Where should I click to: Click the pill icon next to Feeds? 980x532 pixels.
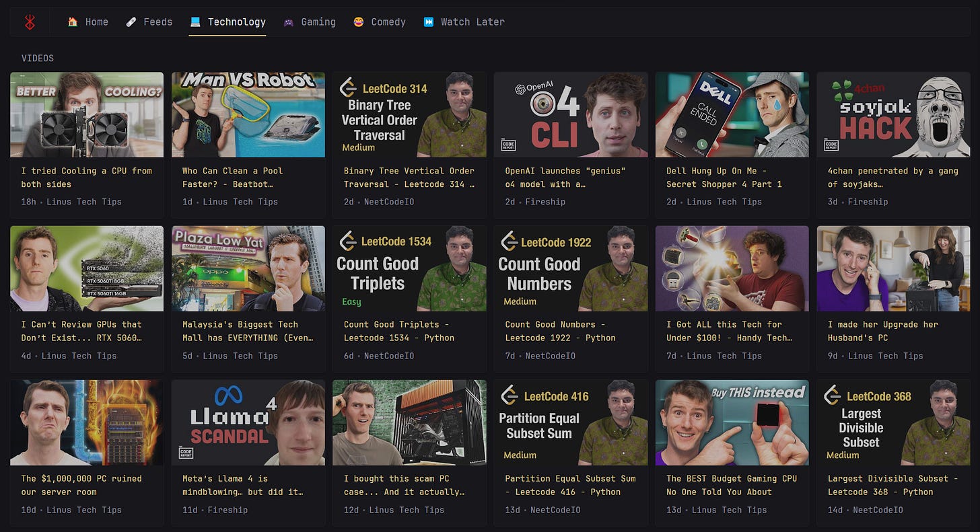coord(131,22)
